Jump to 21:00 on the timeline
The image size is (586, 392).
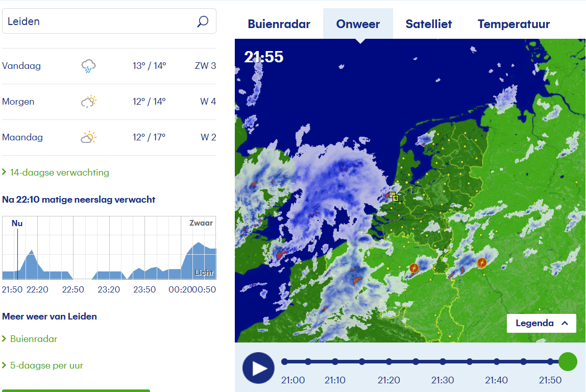coord(285,361)
